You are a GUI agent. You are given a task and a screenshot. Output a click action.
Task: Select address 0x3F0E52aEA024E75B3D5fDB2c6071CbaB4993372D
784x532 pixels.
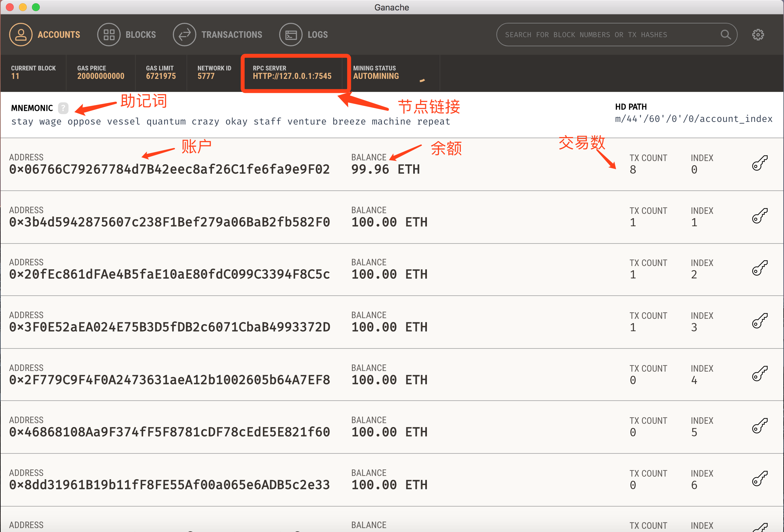(169, 327)
